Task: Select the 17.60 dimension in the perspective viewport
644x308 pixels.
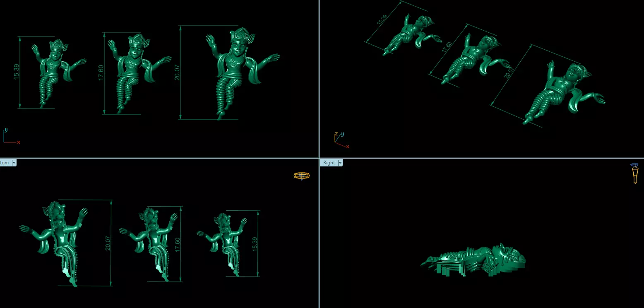Action: pyautogui.click(x=447, y=46)
